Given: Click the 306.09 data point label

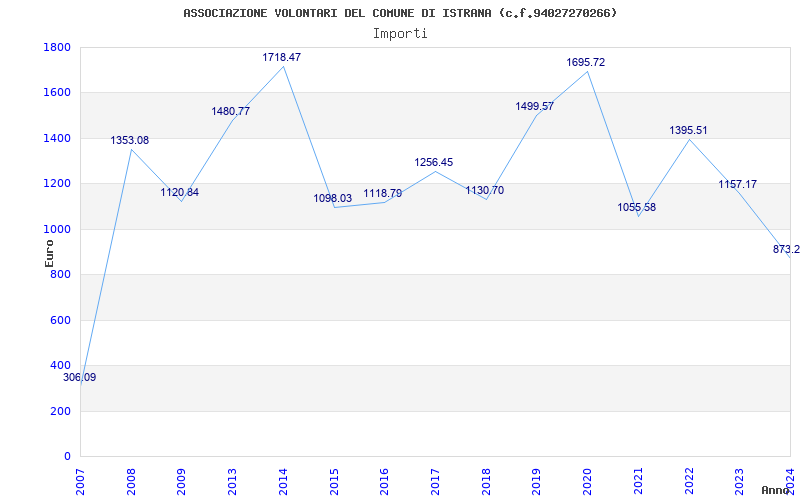Looking at the screenshot, I should tap(80, 378).
